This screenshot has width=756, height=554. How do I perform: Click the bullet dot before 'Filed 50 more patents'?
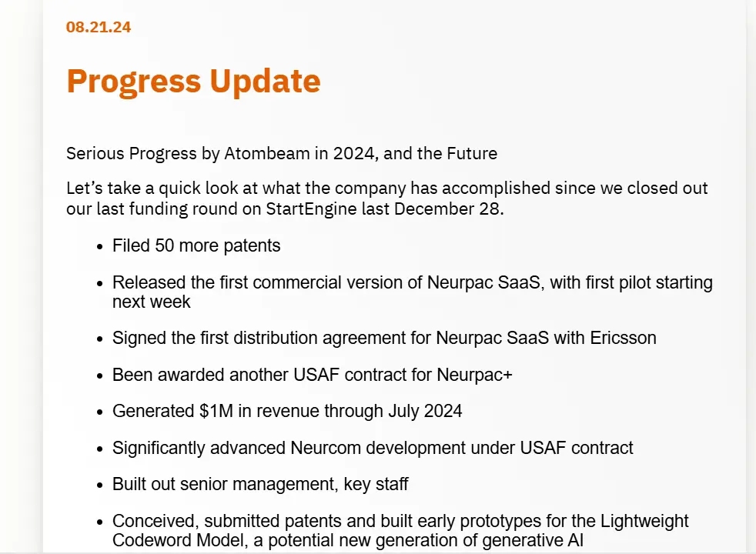coord(100,247)
